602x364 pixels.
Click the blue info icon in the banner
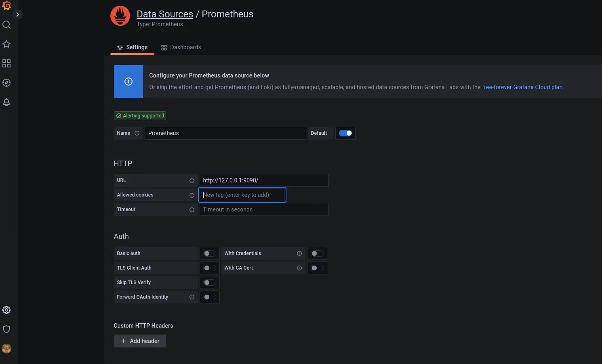(128, 82)
